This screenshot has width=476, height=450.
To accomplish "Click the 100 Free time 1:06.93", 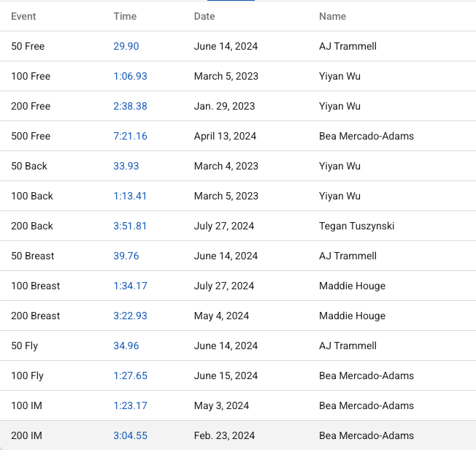I will pos(130,76).
